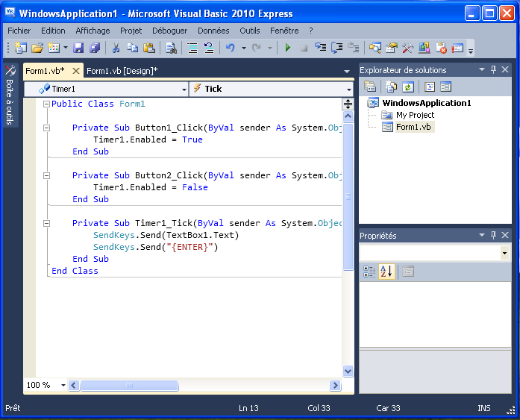The width and height of the screenshot is (520, 420).
Task: Collapse the Button2_Click sub
Action: pos(47,176)
